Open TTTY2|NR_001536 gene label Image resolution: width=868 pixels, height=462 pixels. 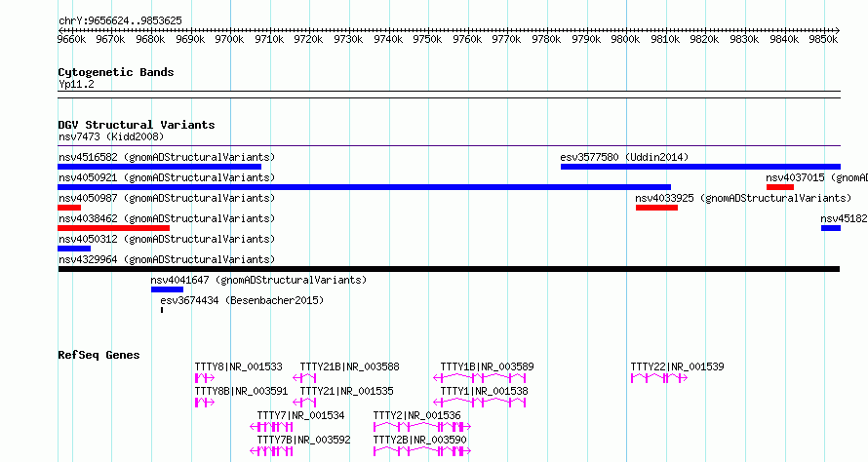click(416, 415)
